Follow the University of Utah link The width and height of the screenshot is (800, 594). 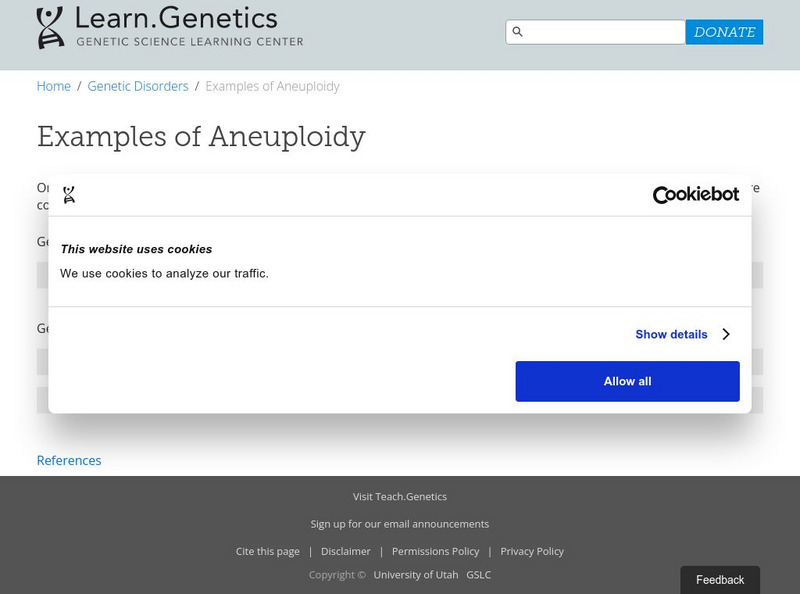click(416, 575)
